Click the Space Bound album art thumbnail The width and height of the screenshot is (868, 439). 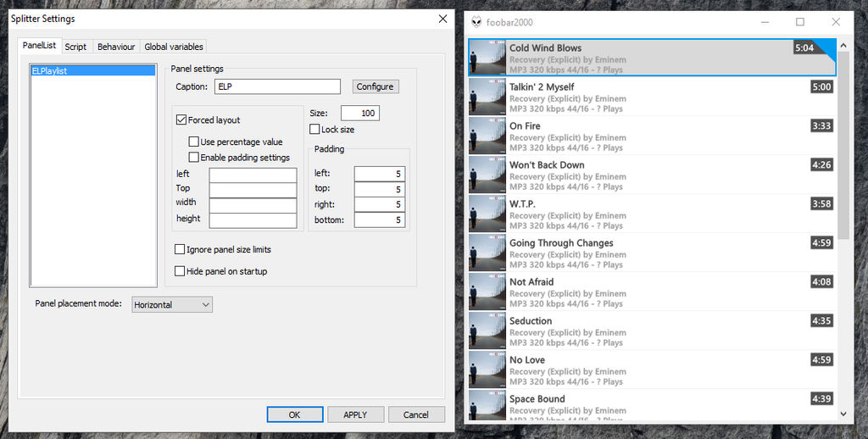tap(487, 405)
